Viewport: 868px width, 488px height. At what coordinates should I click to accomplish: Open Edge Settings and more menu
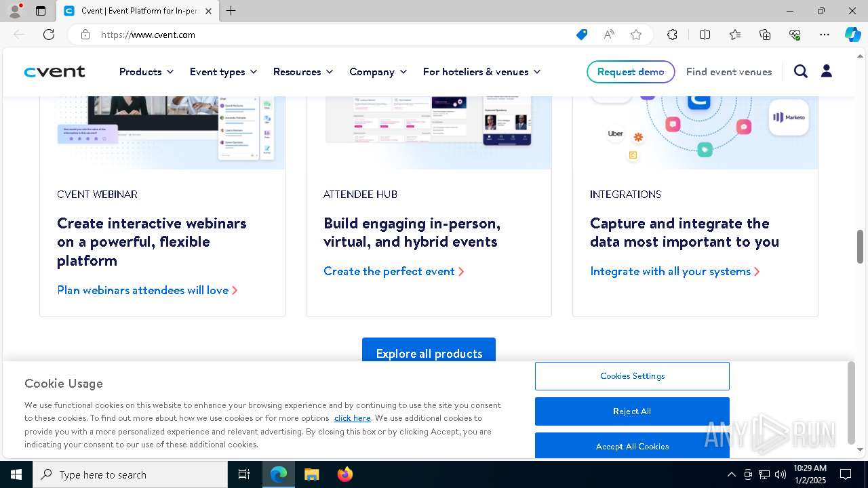coord(825,35)
